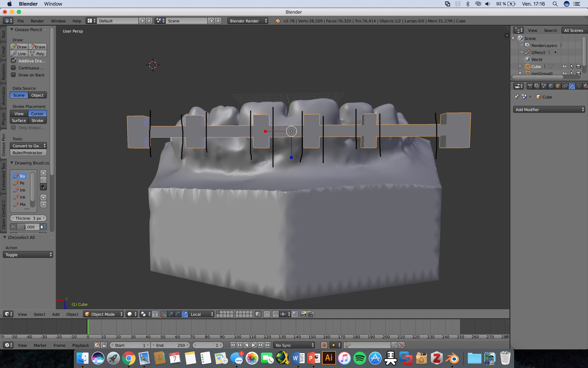The image size is (588, 368).
Task: Set stroke placement to Surface
Action: 19,121
